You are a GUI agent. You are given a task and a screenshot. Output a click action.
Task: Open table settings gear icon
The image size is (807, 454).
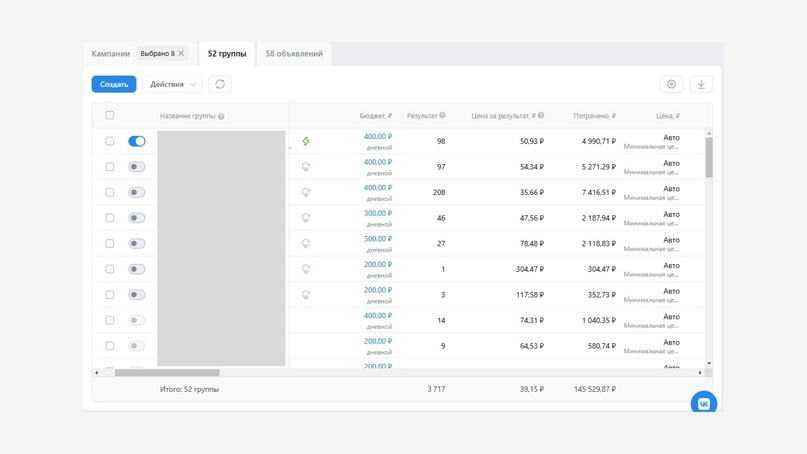tap(671, 84)
